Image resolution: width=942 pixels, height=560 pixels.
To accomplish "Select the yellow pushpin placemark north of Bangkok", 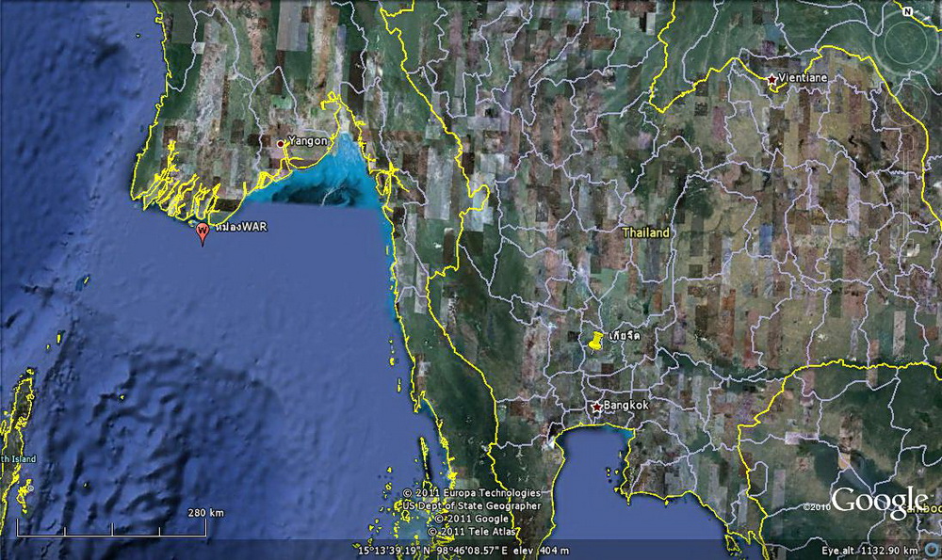I will coord(595,342).
